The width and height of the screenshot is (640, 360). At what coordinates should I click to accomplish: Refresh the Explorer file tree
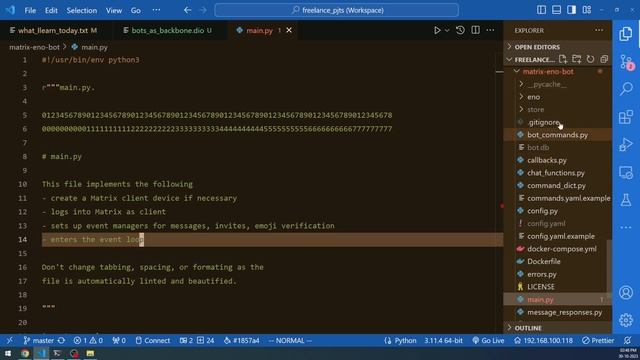pos(590,59)
